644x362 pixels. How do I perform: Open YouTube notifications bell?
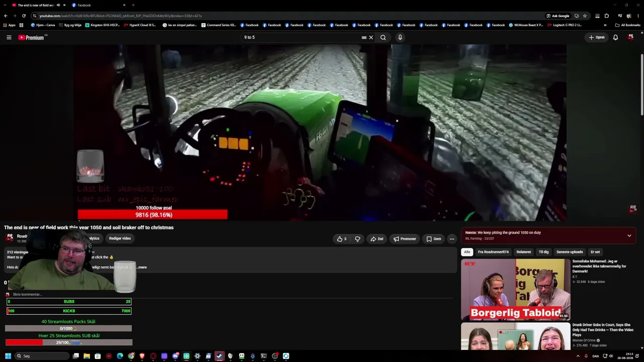coord(615,37)
